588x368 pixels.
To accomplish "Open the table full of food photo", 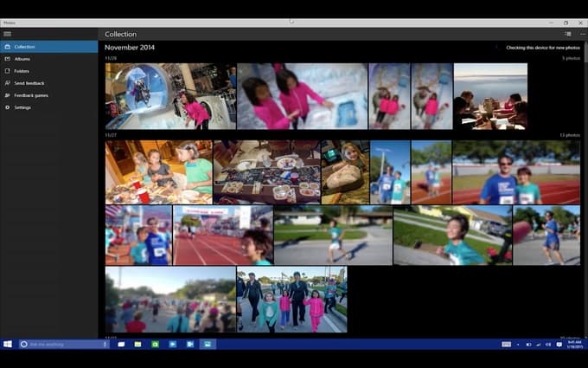I will coord(267,172).
